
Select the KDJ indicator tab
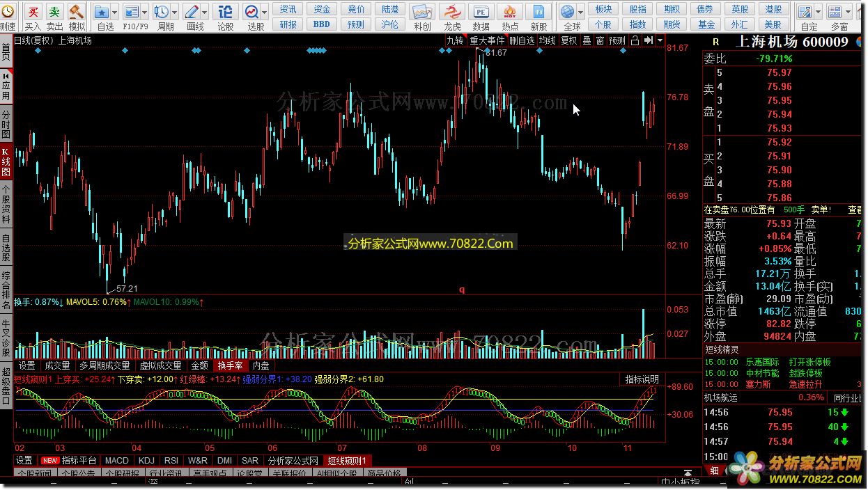tap(146, 461)
